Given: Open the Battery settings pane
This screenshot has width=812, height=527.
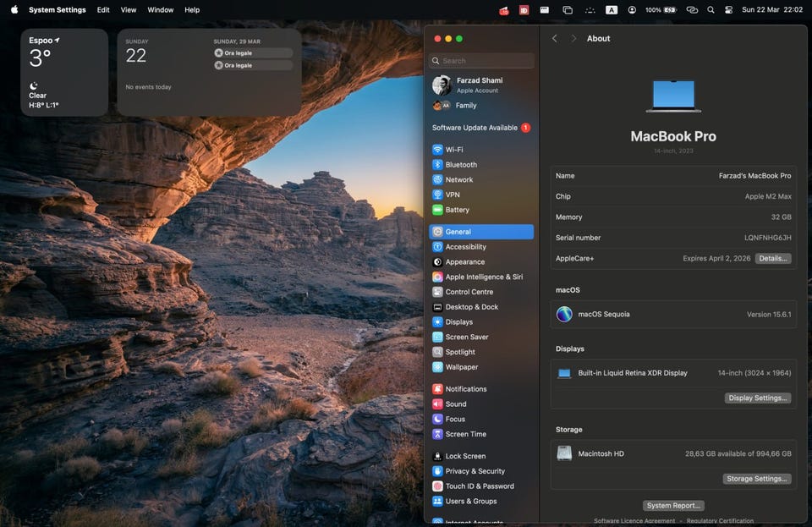Looking at the screenshot, I should [457, 210].
